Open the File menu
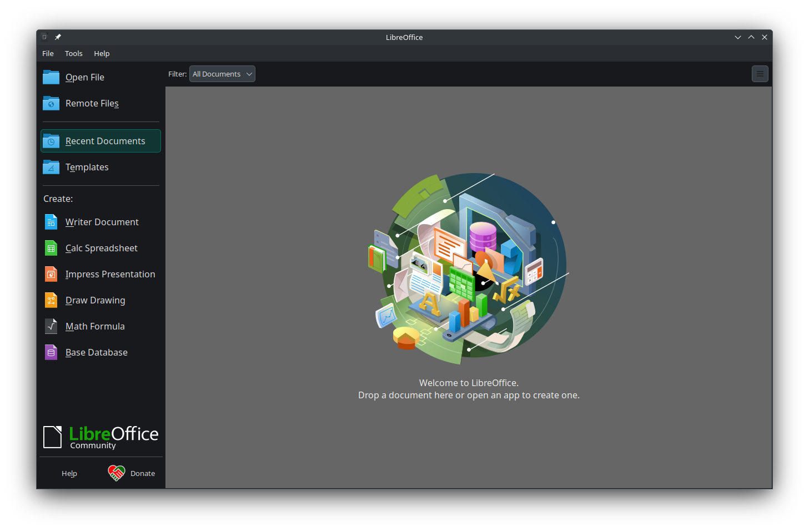Viewport: 809px width, 532px height. tap(48, 53)
